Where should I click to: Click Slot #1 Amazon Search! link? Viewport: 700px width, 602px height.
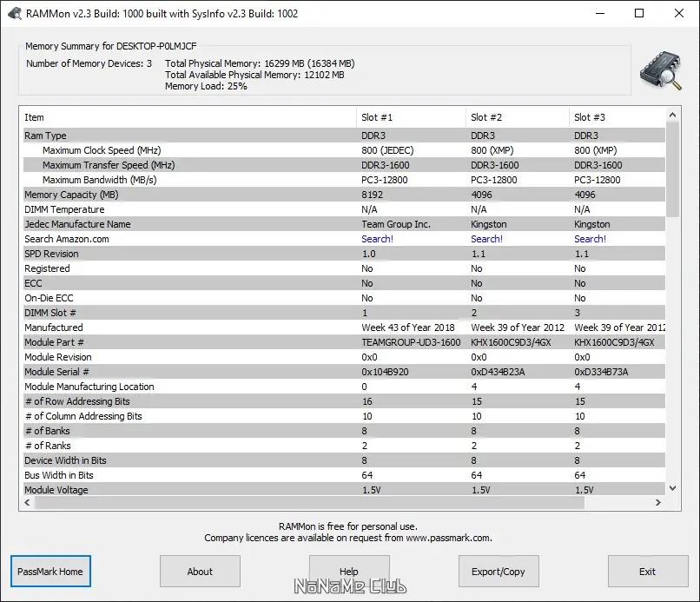coord(377,239)
